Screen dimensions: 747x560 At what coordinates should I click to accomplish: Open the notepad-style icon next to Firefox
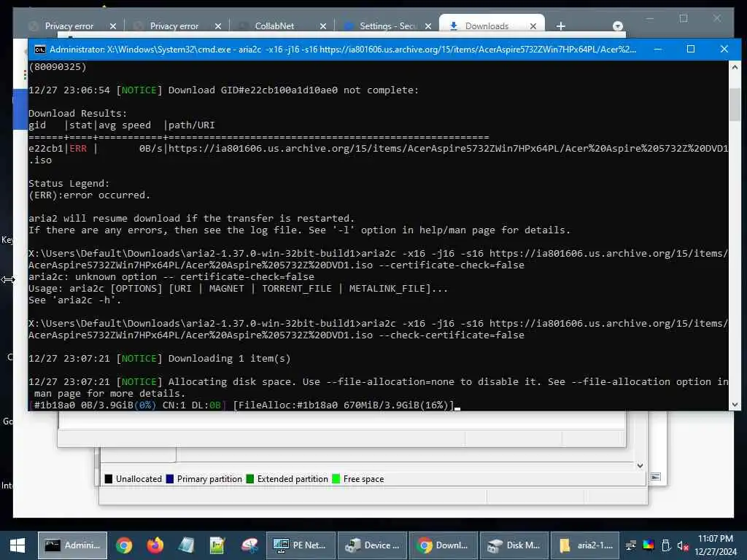186,545
